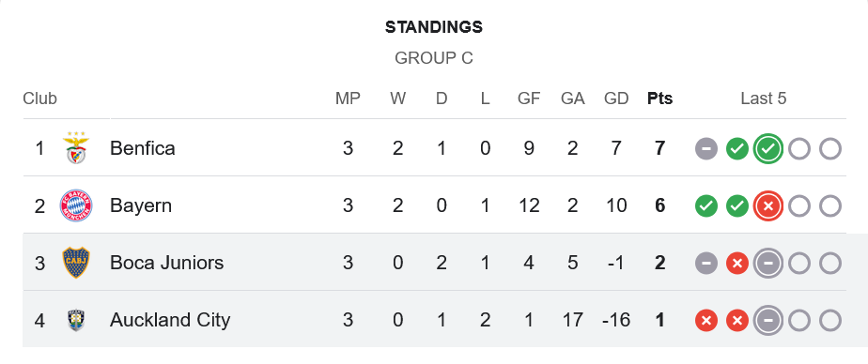Click the Last 5 column header
Image resolution: width=868 pixels, height=364 pixels.
click(764, 99)
